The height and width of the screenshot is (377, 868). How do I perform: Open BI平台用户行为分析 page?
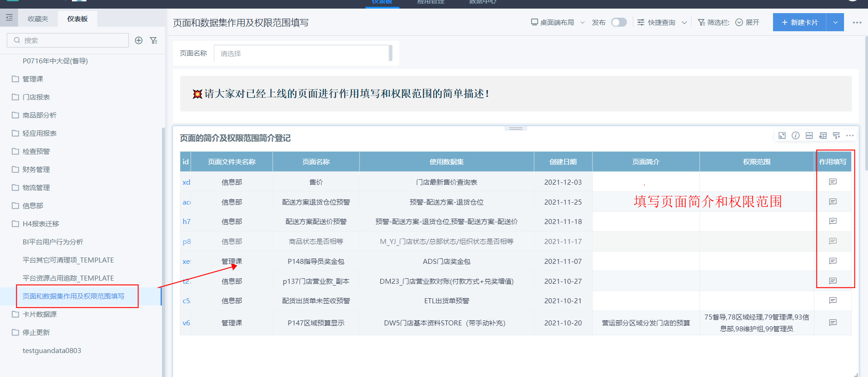(53, 242)
